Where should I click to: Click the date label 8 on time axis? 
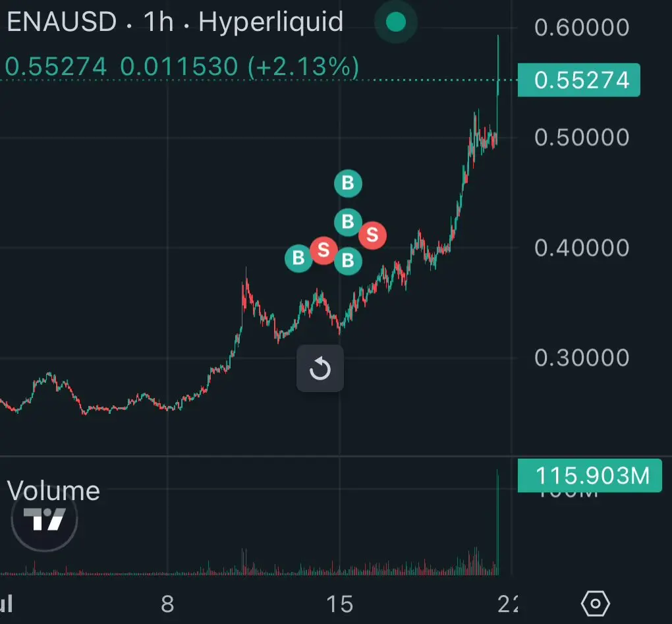click(x=167, y=604)
